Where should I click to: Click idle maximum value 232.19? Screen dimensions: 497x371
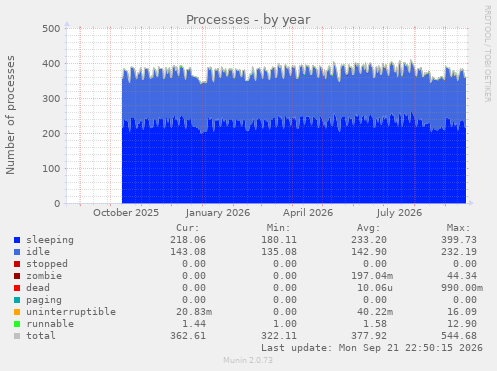click(459, 252)
